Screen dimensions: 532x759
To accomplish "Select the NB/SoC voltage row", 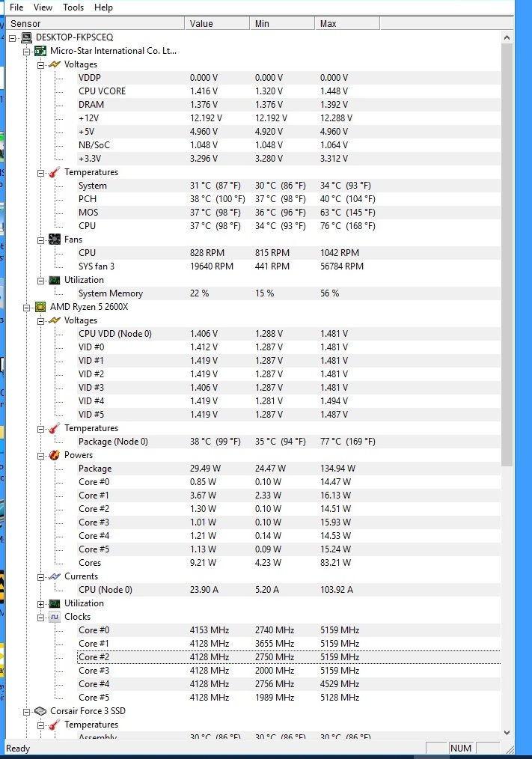I will 289,144.
